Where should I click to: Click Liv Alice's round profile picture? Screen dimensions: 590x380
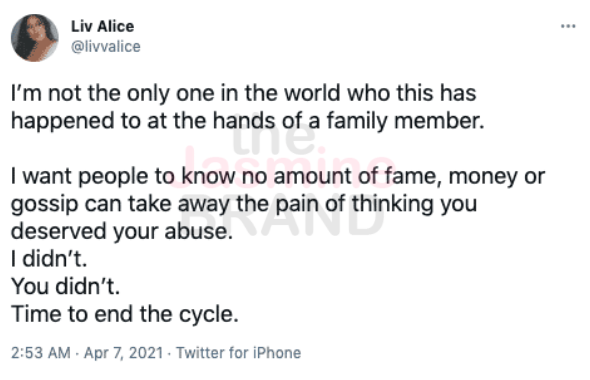click(x=35, y=38)
